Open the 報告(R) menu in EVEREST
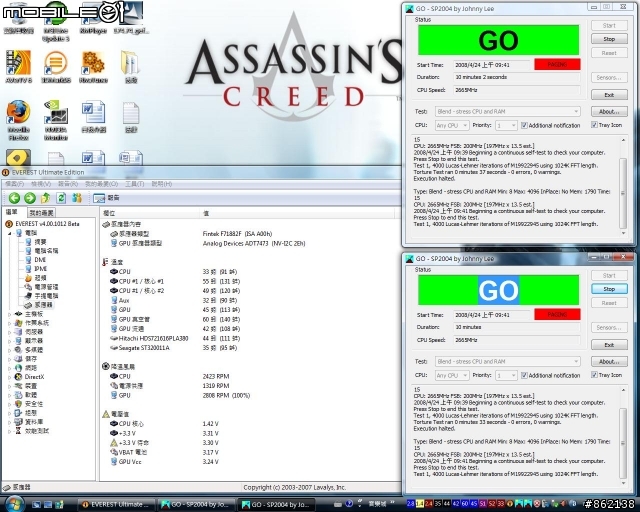 [68, 184]
